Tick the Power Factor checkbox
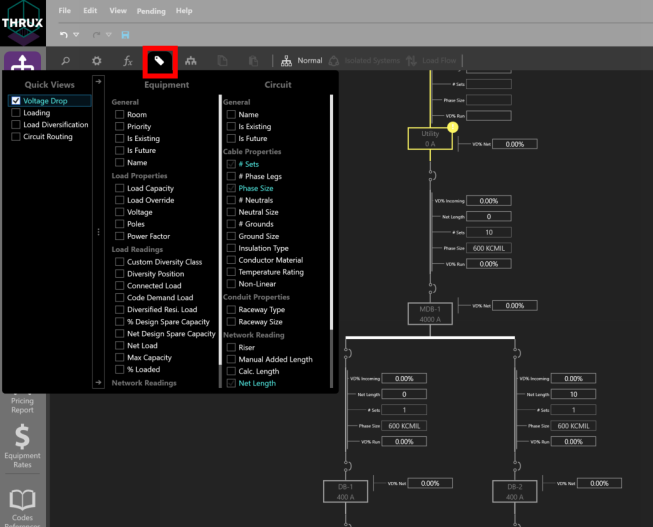The image size is (653, 527). tap(120, 237)
